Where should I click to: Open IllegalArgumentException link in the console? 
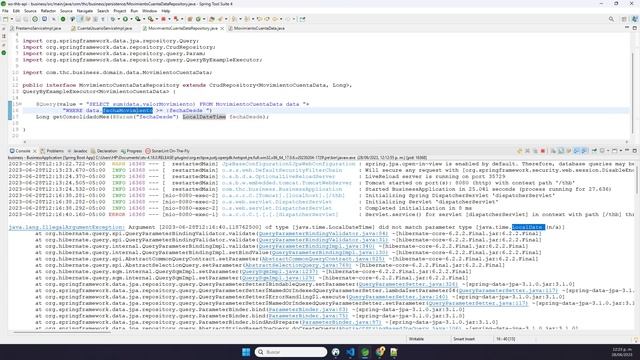pos(66,227)
